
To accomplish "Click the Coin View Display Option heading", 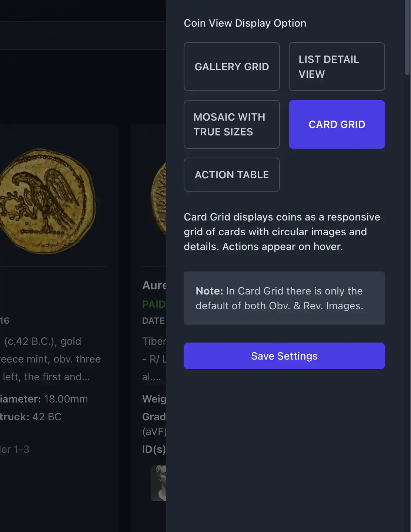I will coord(245,23).
